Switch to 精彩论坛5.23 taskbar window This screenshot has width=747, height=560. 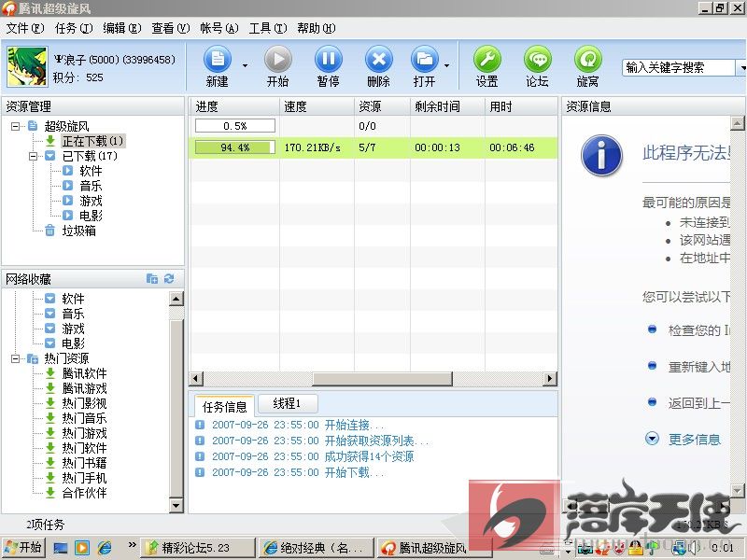tap(197, 548)
